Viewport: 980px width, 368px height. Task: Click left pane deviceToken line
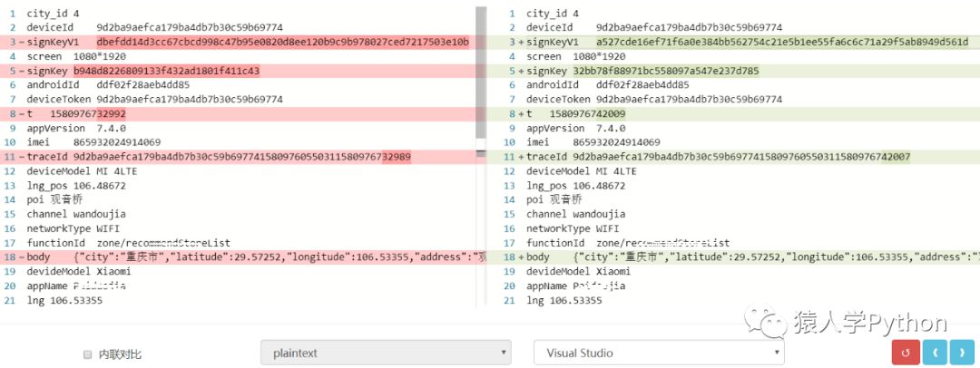click(154, 100)
